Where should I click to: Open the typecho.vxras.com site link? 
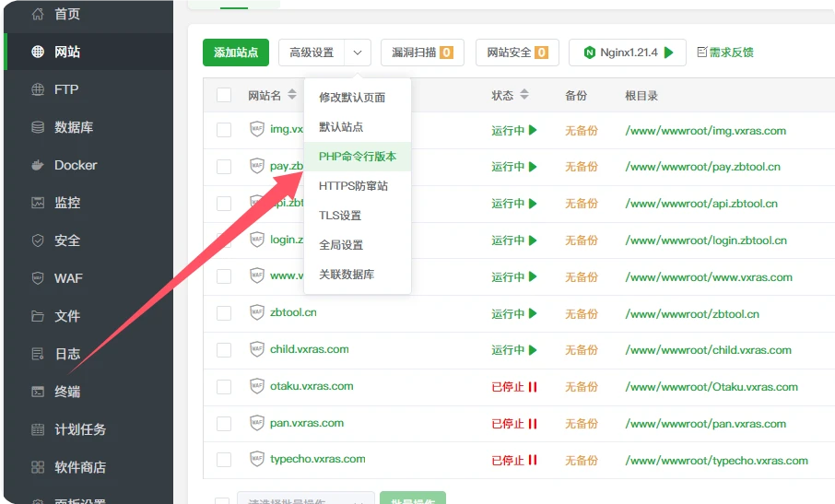click(x=318, y=459)
